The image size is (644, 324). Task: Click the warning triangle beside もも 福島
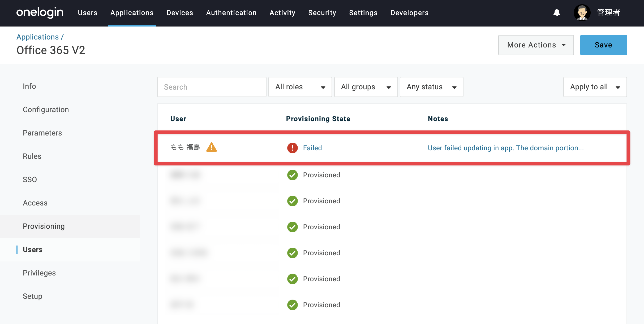pyautogui.click(x=212, y=147)
